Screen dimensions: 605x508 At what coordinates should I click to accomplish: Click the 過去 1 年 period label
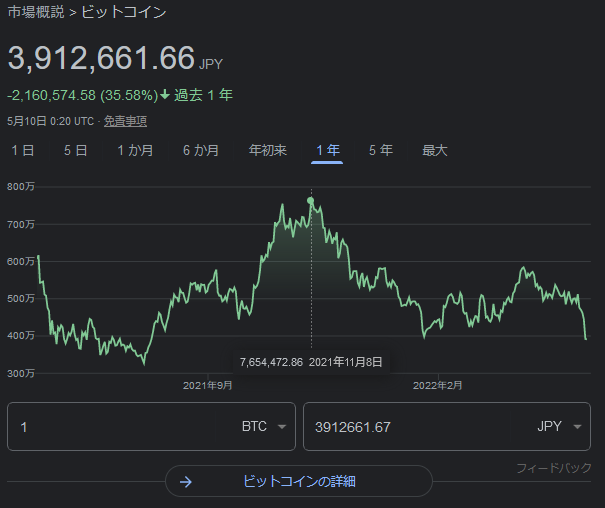(203, 95)
